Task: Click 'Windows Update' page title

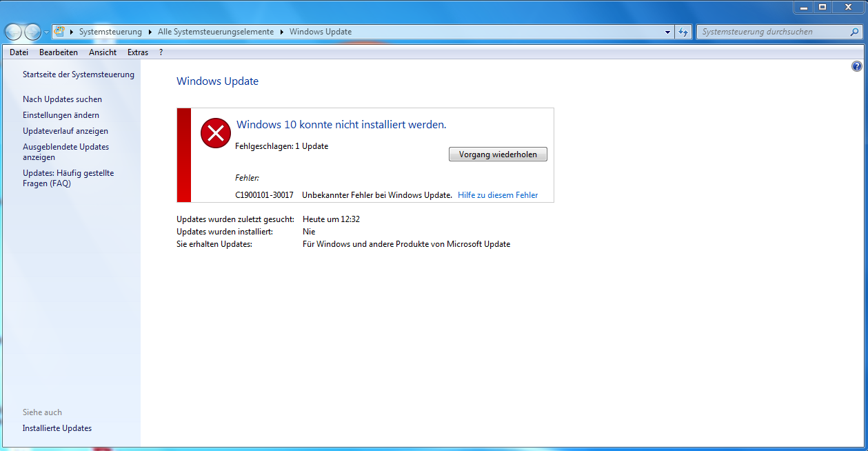Action: (x=217, y=81)
